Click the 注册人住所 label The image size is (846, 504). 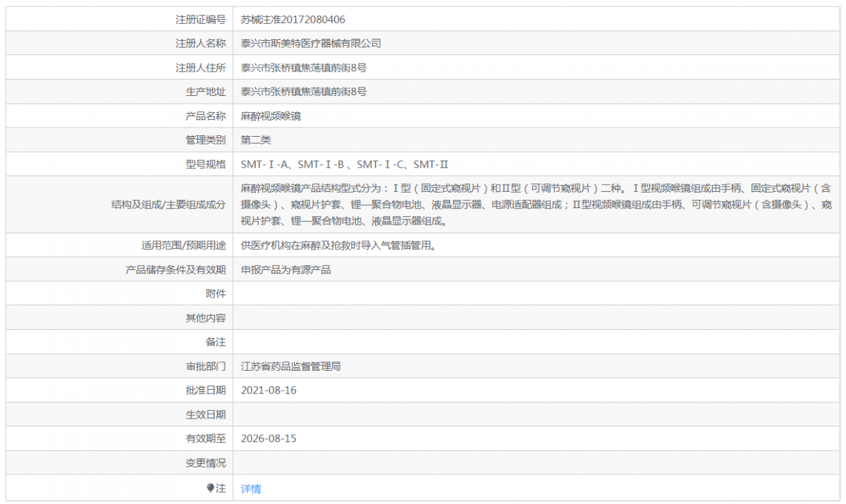pos(201,68)
